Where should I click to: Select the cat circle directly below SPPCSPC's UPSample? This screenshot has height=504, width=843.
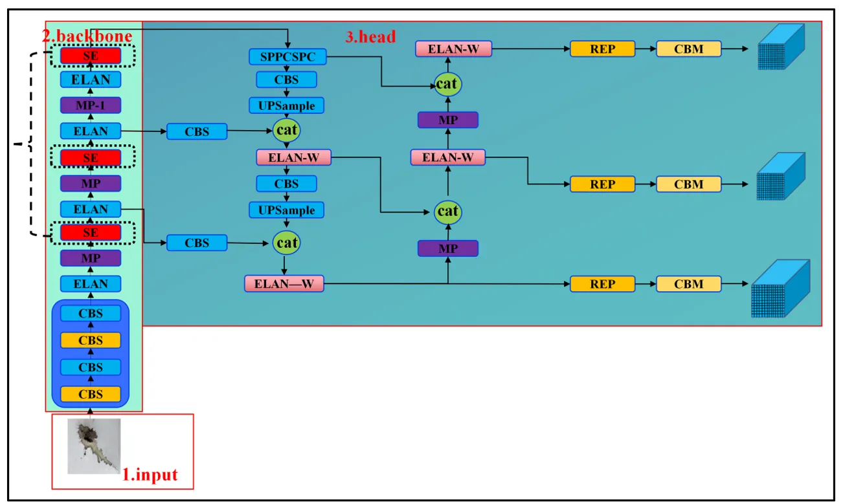coord(286,130)
